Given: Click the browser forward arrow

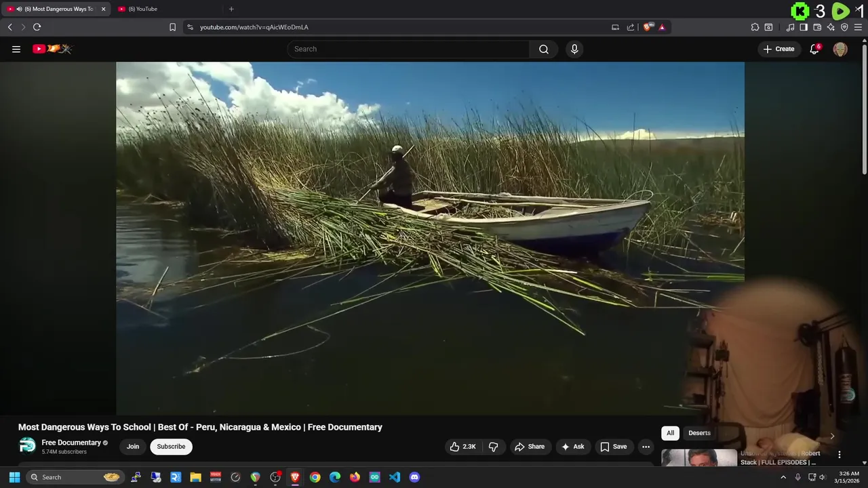Looking at the screenshot, I should [23, 27].
